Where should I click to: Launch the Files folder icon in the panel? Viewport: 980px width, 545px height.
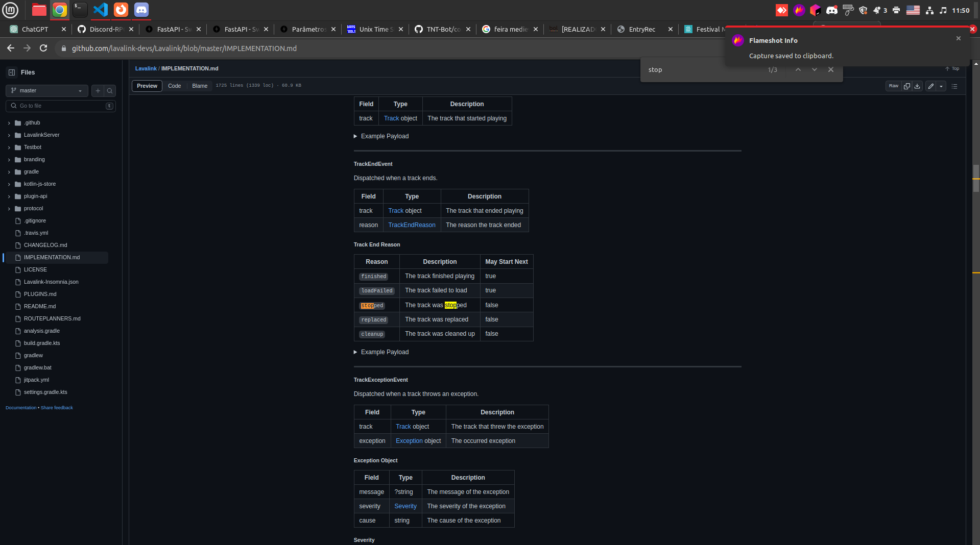pyautogui.click(x=39, y=10)
